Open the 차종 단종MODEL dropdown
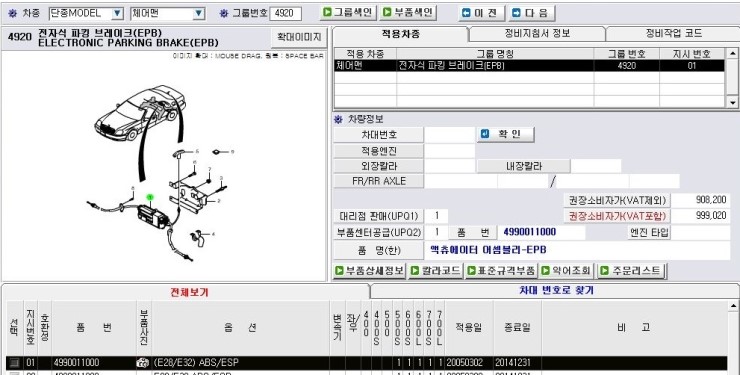740x375 pixels. (x=118, y=14)
